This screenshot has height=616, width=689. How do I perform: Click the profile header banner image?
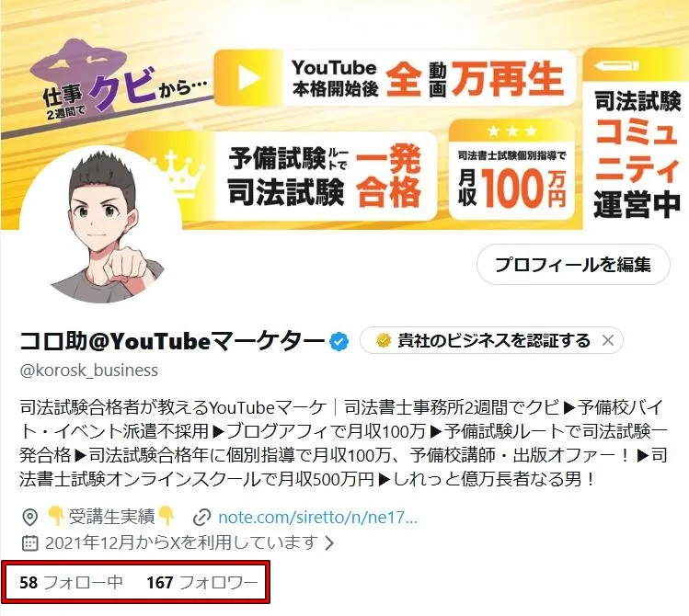click(x=344, y=115)
